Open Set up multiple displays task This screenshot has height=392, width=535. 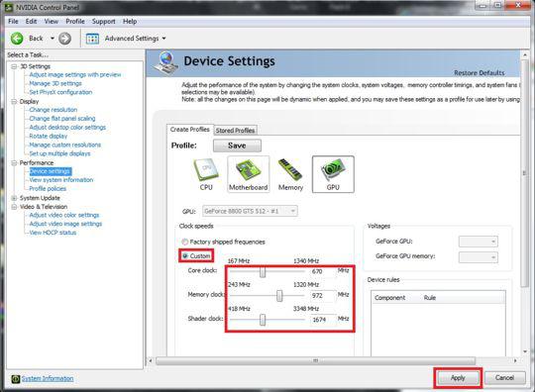[59, 153]
